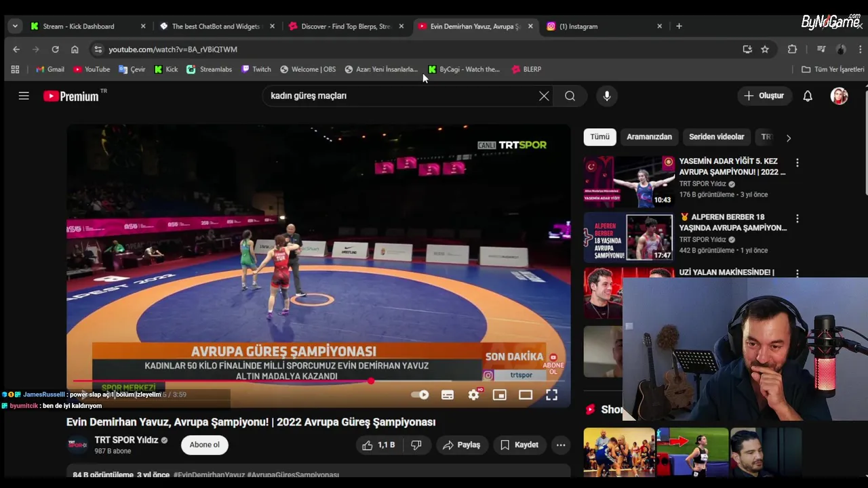Open tab search dropdown arrow
Image resolution: width=868 pixels, height=488 pixels.
coord(15,26)
